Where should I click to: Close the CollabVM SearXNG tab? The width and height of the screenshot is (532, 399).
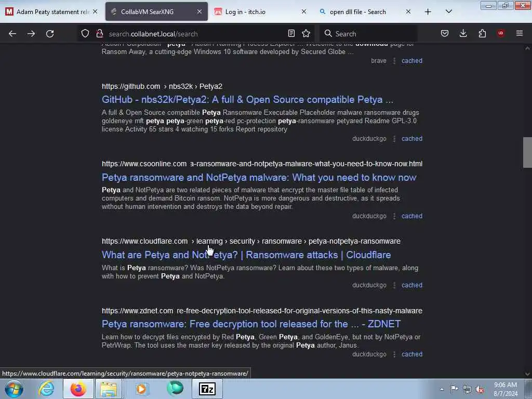click(199, 11)
